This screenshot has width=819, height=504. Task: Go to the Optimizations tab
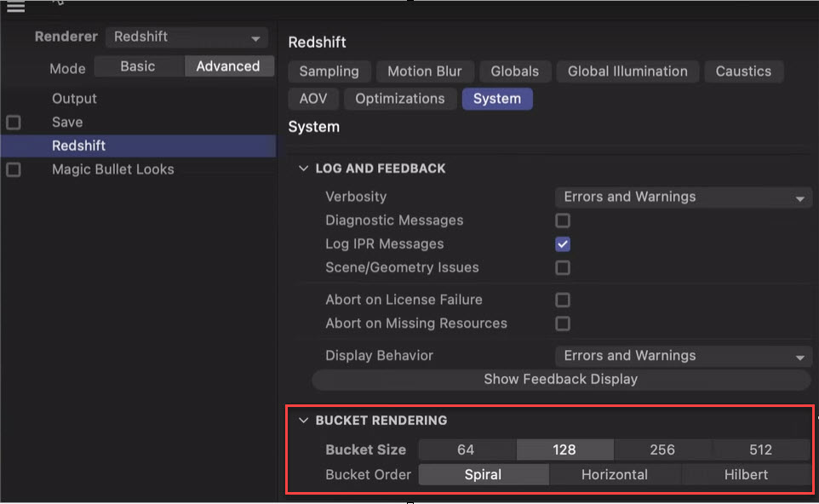[x=399, y=99]
